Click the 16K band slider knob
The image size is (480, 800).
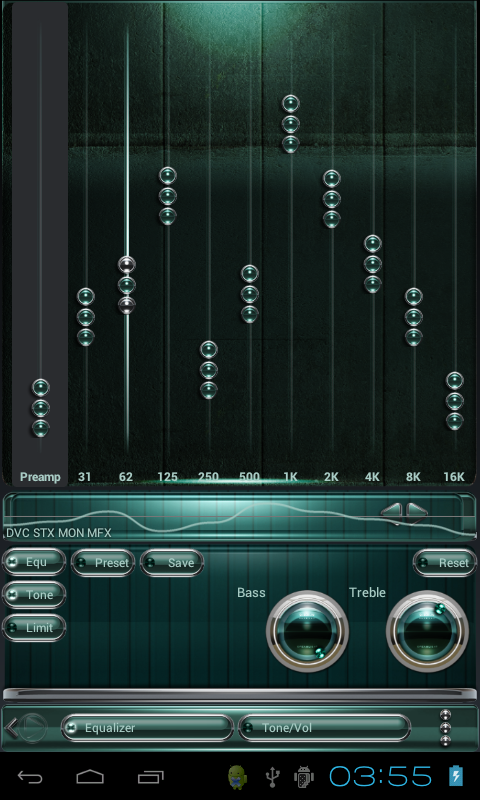pos(454,401)
